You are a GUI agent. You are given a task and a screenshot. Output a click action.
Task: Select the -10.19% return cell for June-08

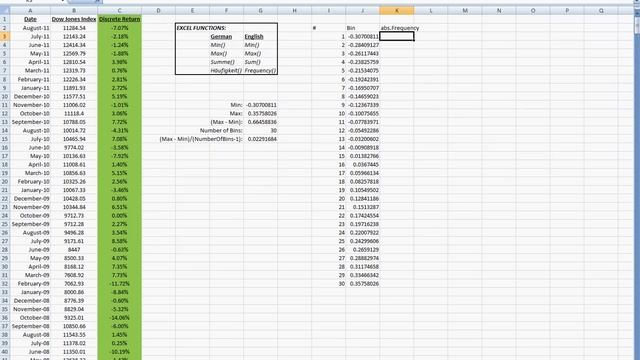click(120, 351)
